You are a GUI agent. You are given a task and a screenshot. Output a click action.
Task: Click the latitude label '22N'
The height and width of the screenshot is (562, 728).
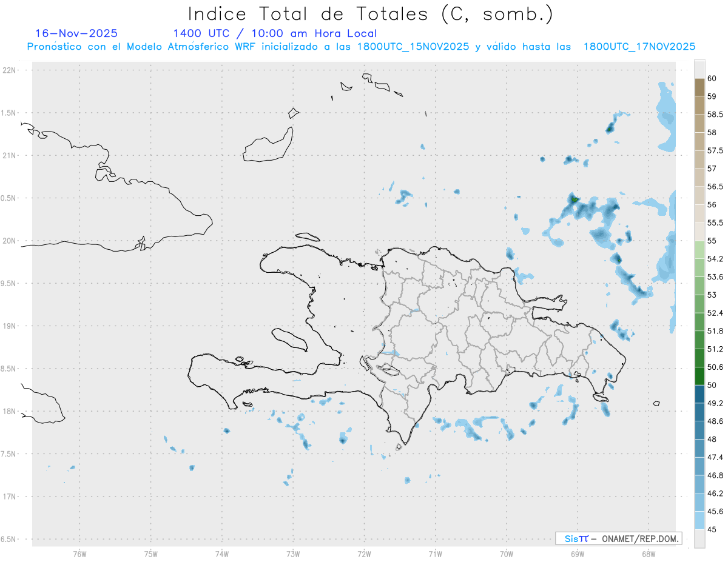8,70
